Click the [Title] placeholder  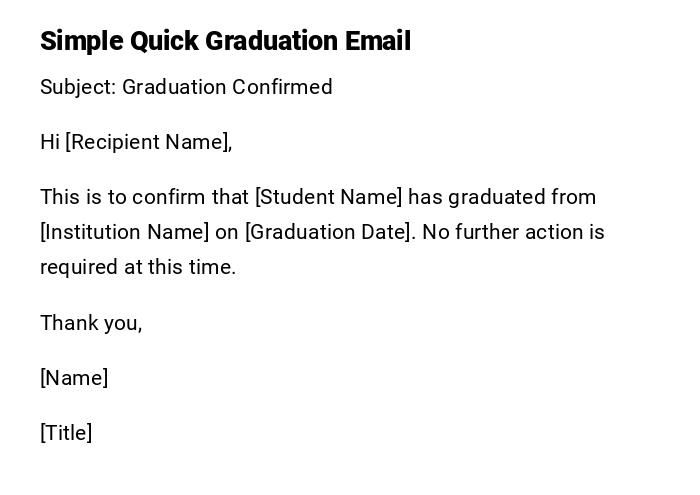[66, 433]
